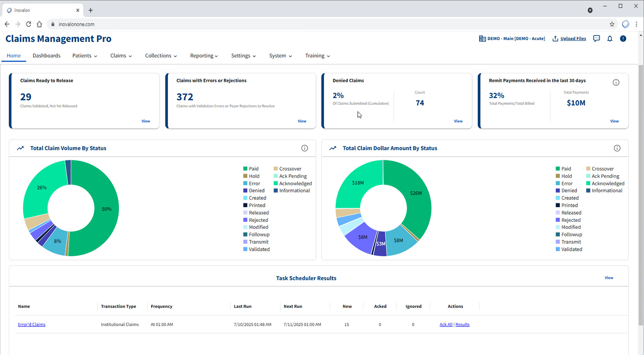Open the notifications bell icon
The width and height of the screenshot is (644, 355).
610,39
